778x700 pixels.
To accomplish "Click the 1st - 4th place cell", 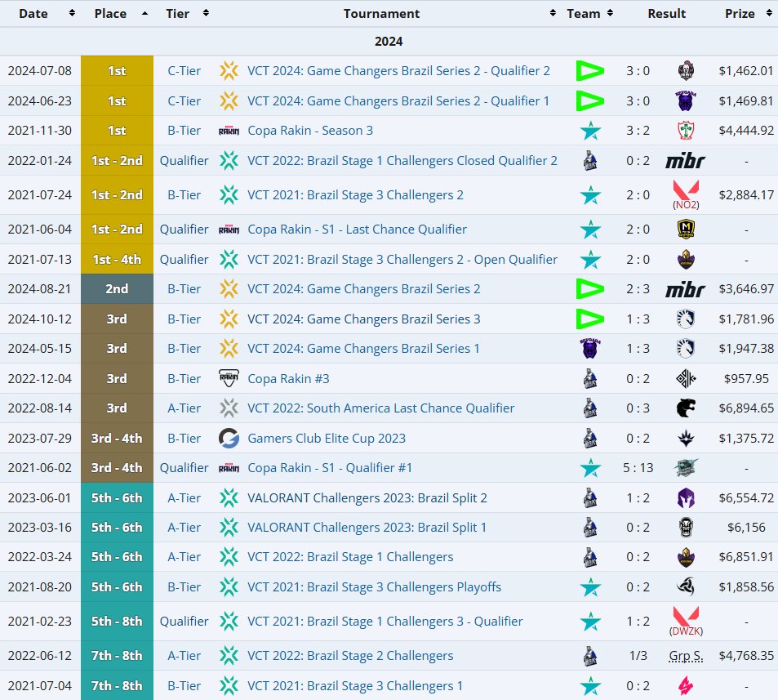I will pyautogui.click(x=117, y=259).
